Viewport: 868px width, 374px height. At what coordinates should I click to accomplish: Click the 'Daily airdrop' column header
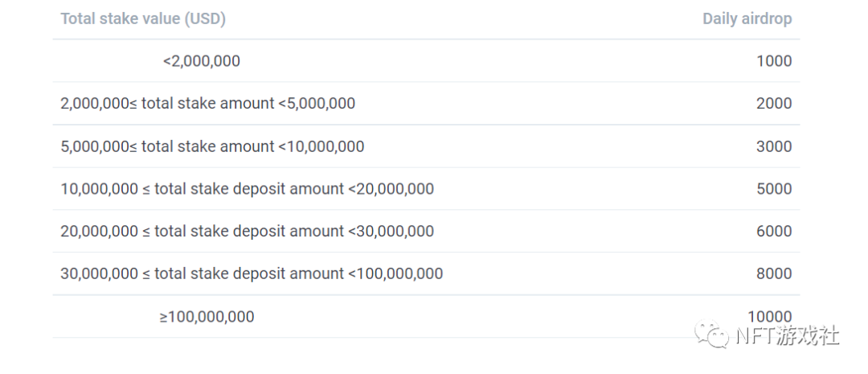click(747, 18)
